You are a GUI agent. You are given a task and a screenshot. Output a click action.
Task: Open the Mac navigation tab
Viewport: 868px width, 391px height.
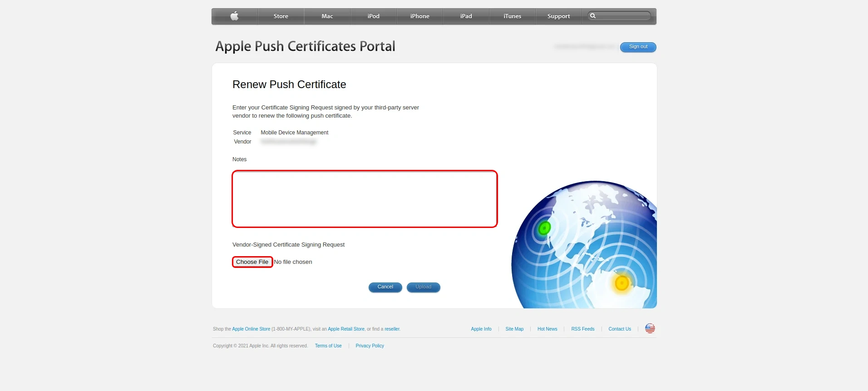pyautogui.click(x=327, y=16)
